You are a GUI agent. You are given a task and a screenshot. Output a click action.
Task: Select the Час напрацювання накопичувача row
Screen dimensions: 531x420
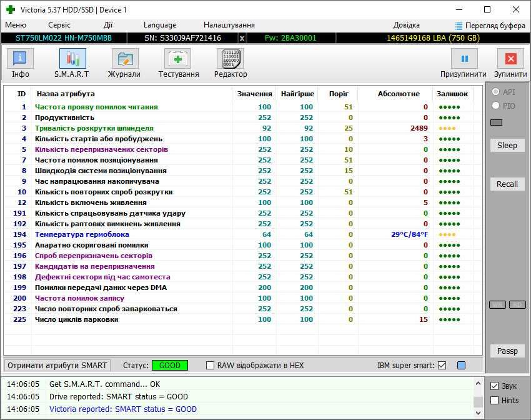243,181
